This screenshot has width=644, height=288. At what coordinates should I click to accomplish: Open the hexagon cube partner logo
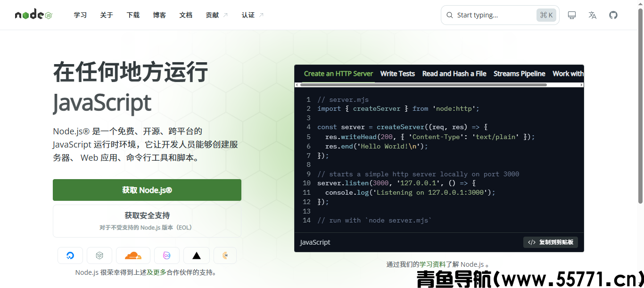coord(99,255)
